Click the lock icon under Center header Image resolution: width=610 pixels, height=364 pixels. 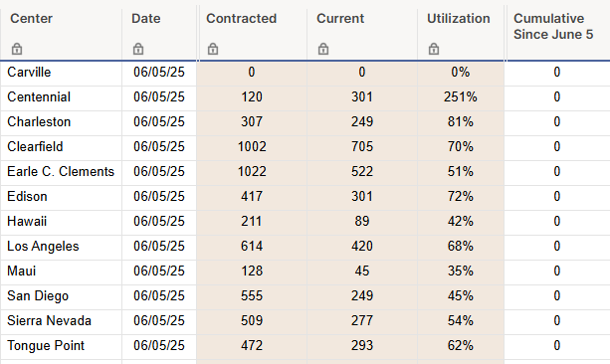click(17, 49)
